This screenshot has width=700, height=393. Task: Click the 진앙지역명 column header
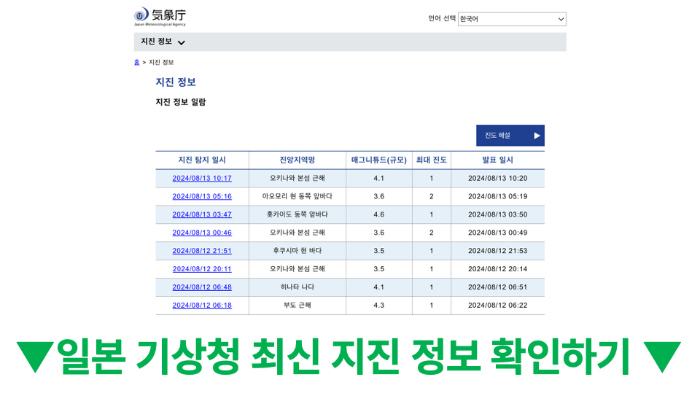[297, 160]
